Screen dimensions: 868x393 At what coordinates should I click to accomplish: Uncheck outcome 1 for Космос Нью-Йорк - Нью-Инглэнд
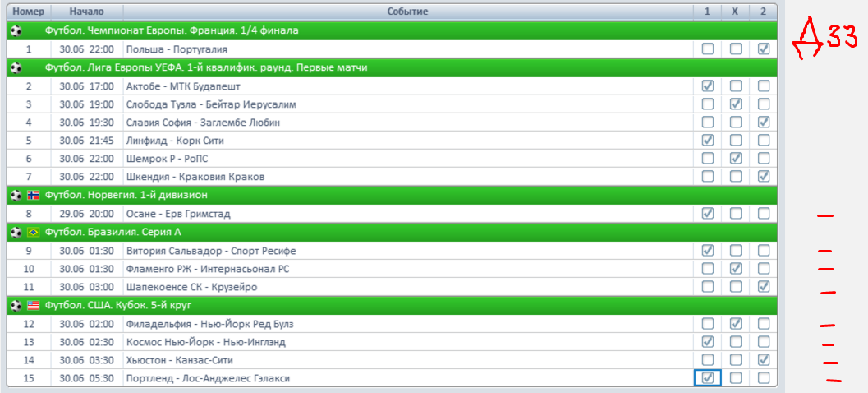pyautogui.click(x=708, y=341)
